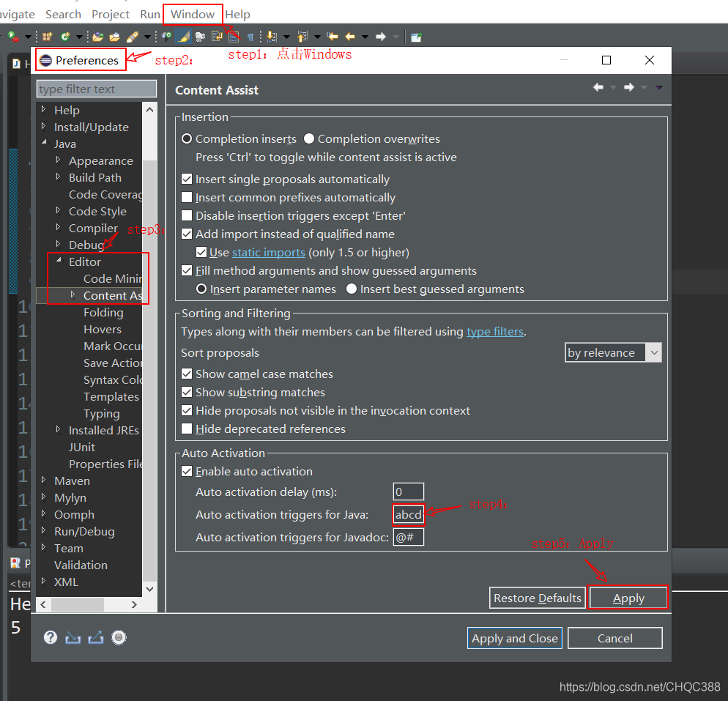Open the Help menu in menu bar

tap(238, 15)
